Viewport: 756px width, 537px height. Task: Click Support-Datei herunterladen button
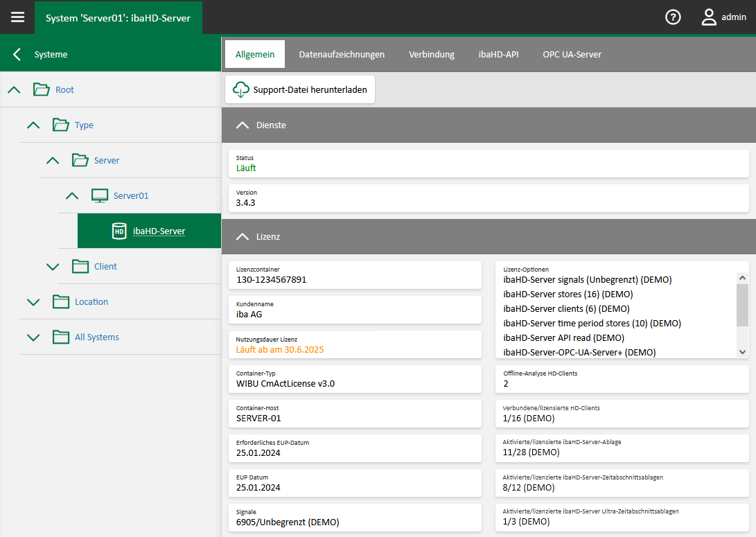click(x=310, y=90)
